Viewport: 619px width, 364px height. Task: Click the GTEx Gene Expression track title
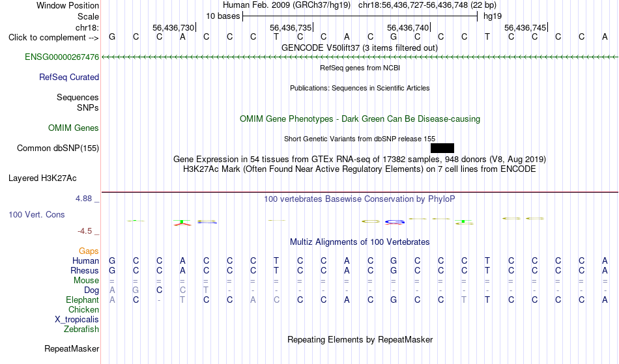click(x=360, y=160)
